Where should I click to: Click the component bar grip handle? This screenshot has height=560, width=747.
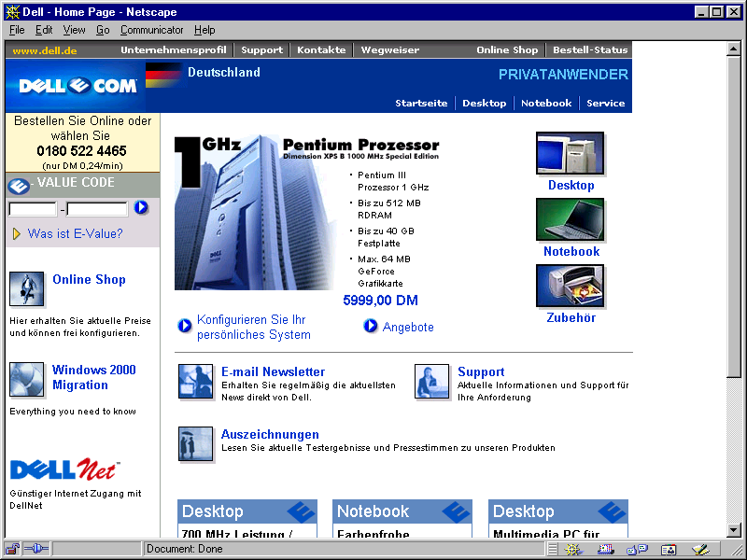(x=552, y=550)
